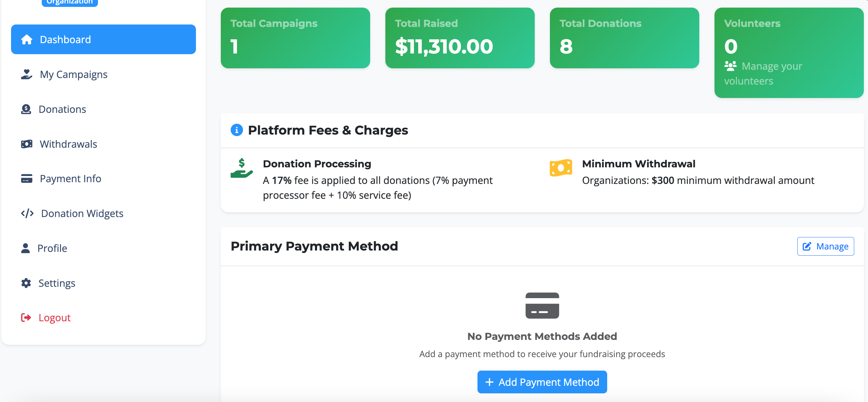Click the Dashboard home icon

click(27, 40)
